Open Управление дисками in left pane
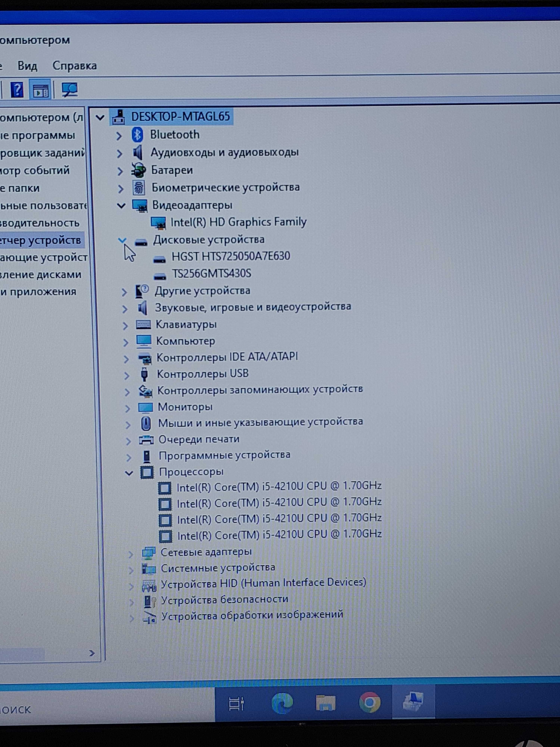This screenshot has width=560, height=747. (x=41, y=275)
